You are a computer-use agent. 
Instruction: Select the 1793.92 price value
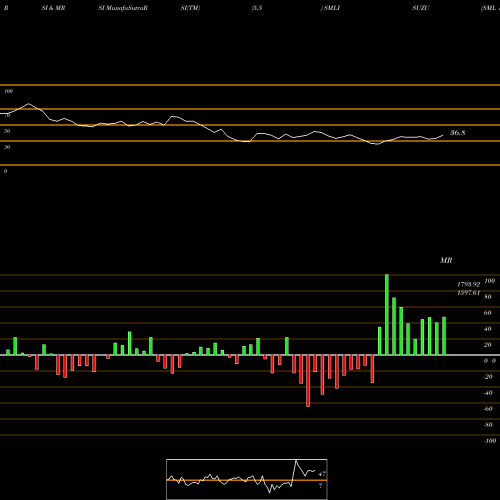[468, 284]
